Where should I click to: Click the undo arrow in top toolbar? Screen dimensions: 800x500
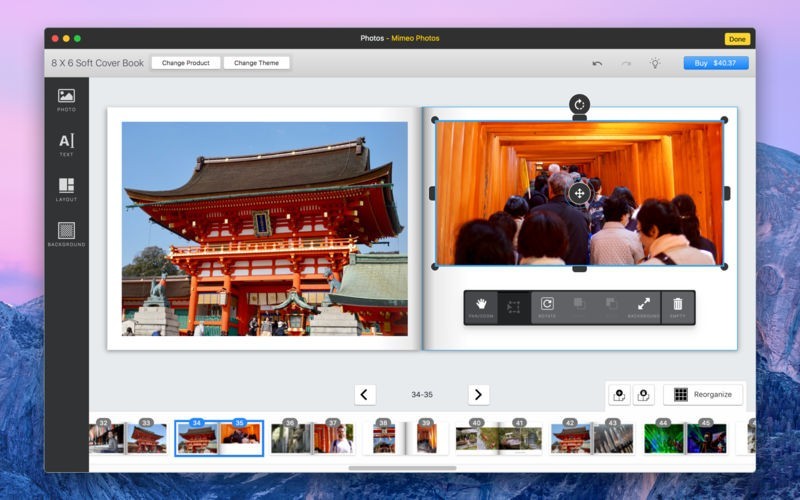pyautogui.click(x=597, y=63)
